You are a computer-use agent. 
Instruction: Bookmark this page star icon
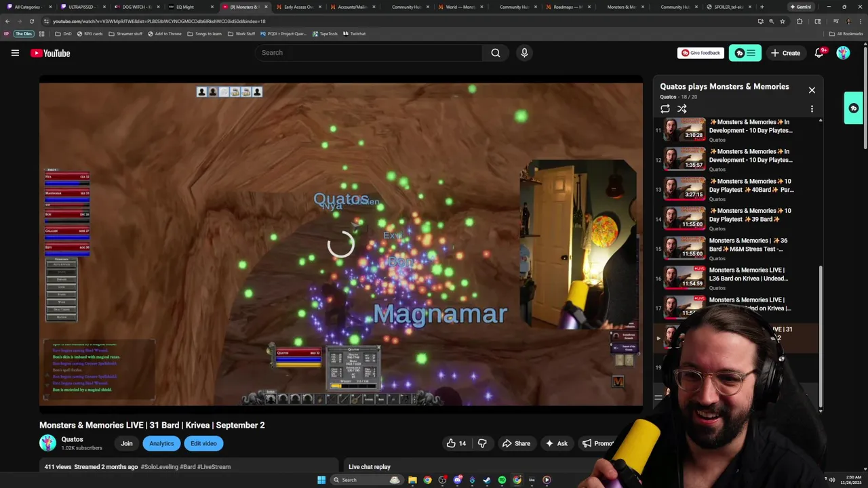pos(783,21)
